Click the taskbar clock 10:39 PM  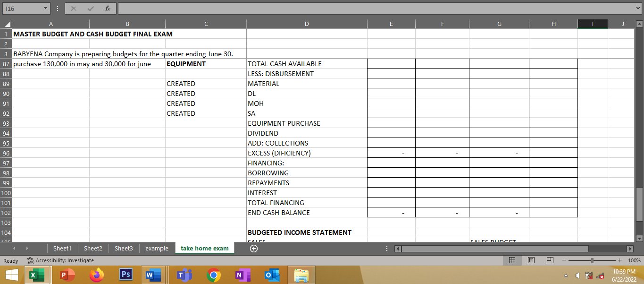pyautogui.click(x=625, y=271)
